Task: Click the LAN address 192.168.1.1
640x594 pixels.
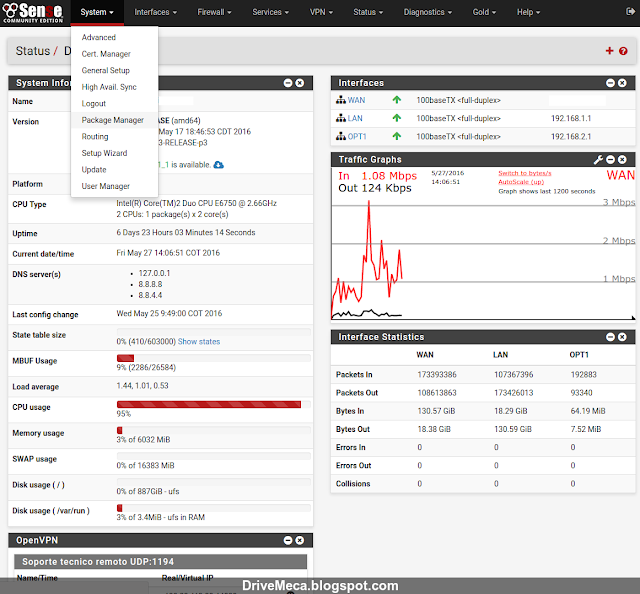Action: (x=571, y=118)
